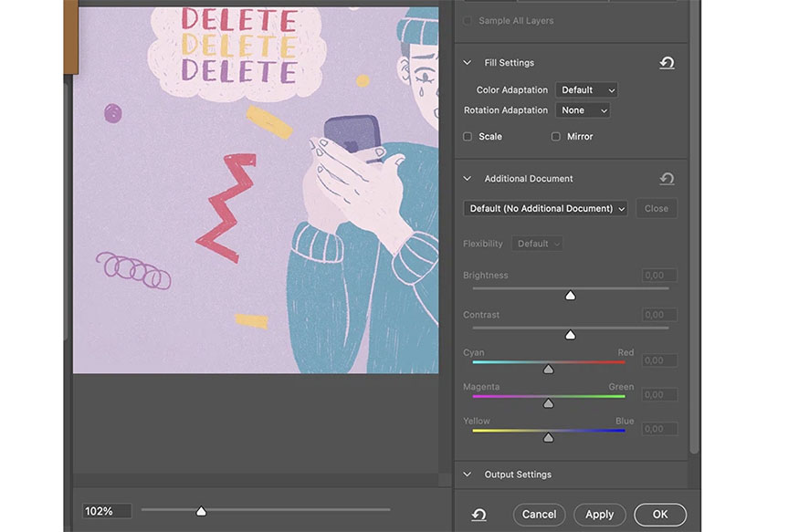This screenshot has width=799, height=532.
Task: Enable the Scale checkbox
Action: tap(468, 137)
